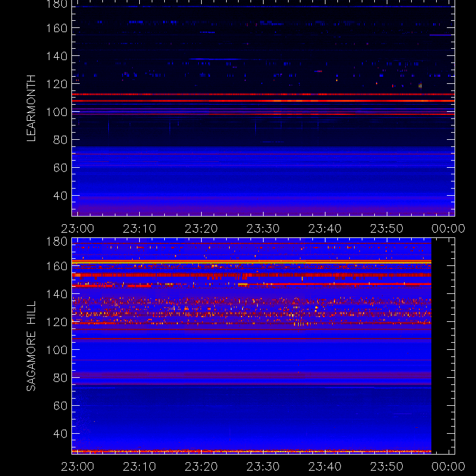
Task: Choose the 100 tick on Sagamore Hill axis
Action: click(57, 350)
